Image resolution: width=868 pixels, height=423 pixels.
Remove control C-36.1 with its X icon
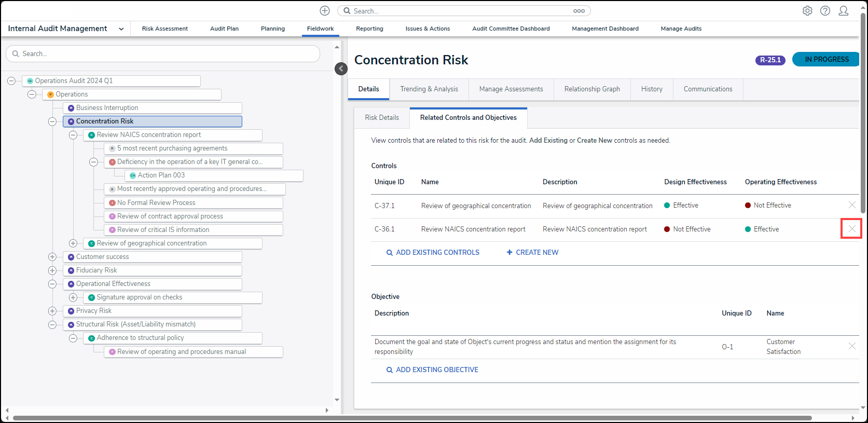tap(851, 229)
